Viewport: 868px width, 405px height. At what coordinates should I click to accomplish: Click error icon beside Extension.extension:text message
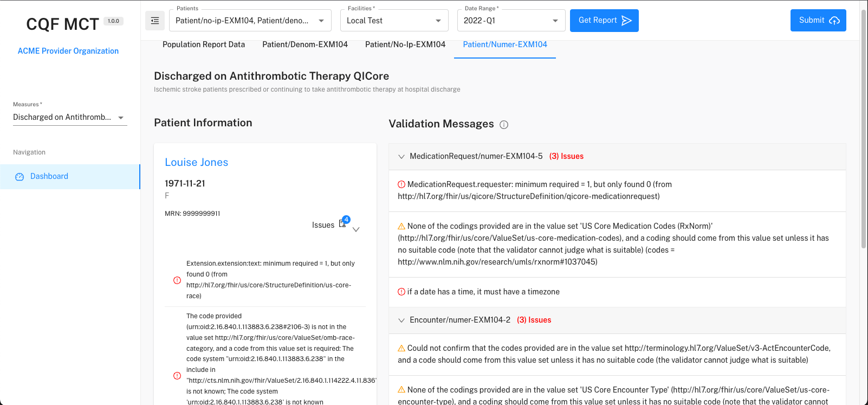coord(177,280)
